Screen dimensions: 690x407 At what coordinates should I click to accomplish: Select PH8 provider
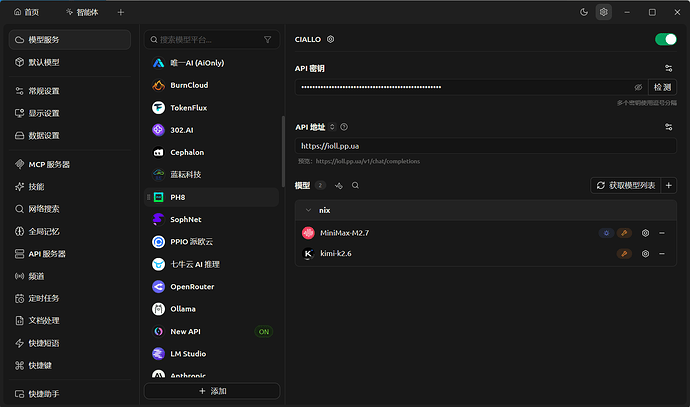click(x=212, y=197)
